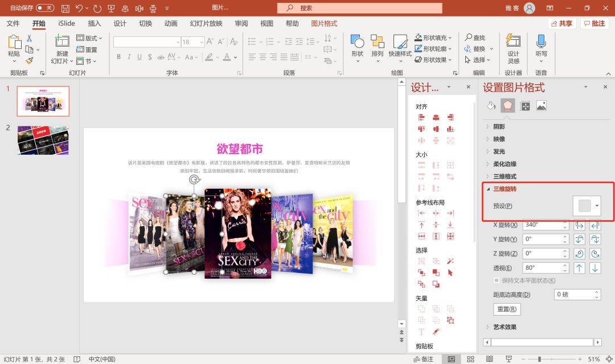Viewport: 615px width, 364px height.
Task: Click the Shapes icon in drawing group
Action: [357, 42]
